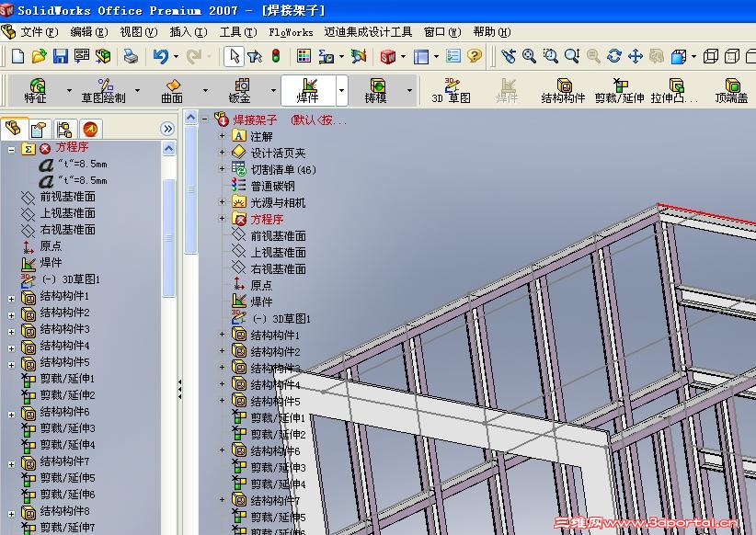Open the FeatureManager design tree tab
The width and height of the screenshot is (756, 535).
[x=13, y=129]
